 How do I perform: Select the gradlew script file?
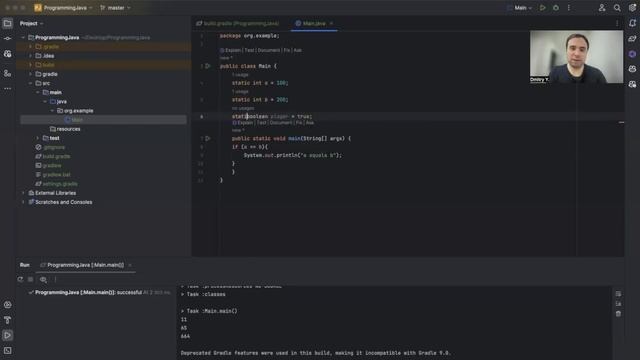coord(49,166)
